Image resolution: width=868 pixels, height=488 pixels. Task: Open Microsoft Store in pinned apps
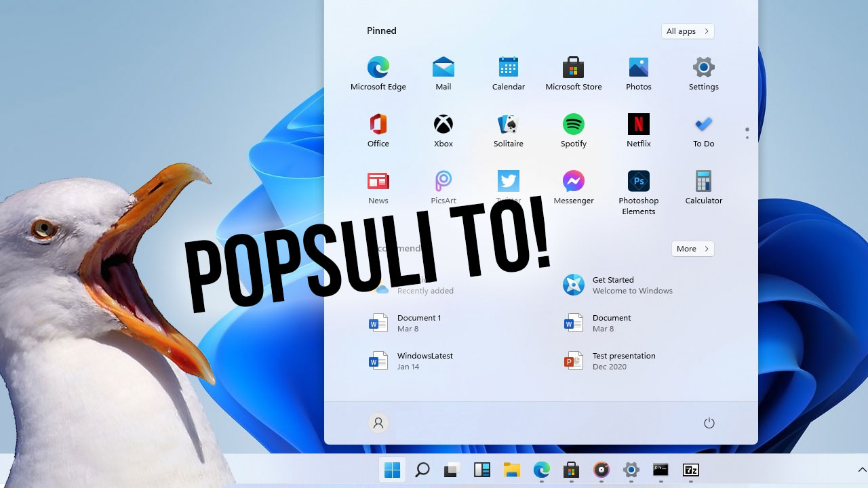click(574, 74)
